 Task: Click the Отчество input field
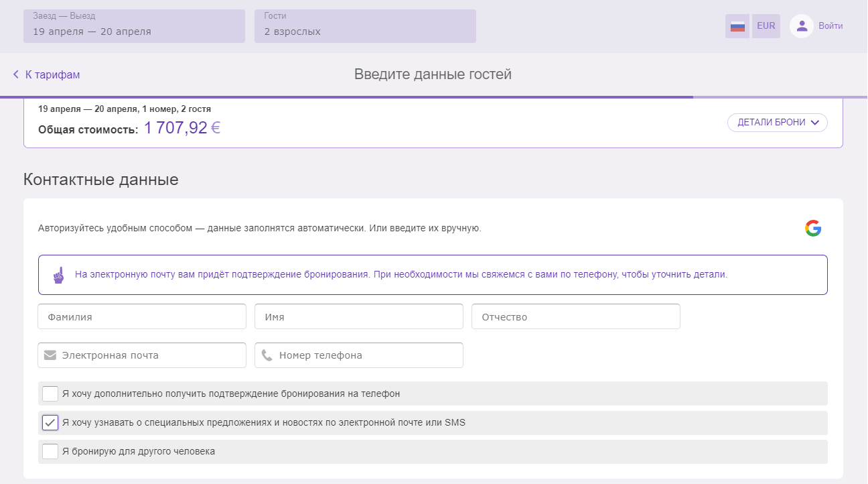(576, 316)
